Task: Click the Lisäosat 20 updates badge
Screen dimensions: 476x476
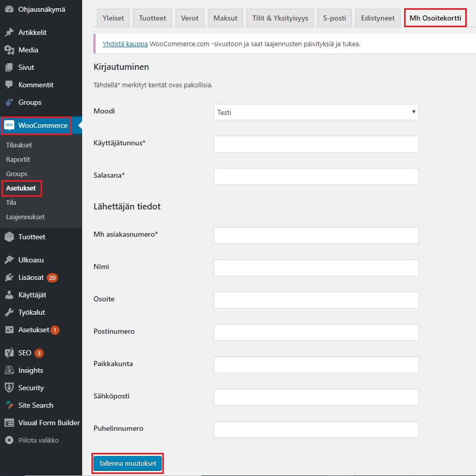Action: pos(52,278)
